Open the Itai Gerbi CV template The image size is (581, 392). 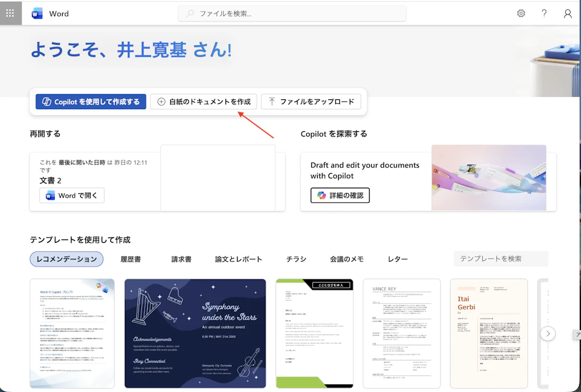tap(489, 333)
